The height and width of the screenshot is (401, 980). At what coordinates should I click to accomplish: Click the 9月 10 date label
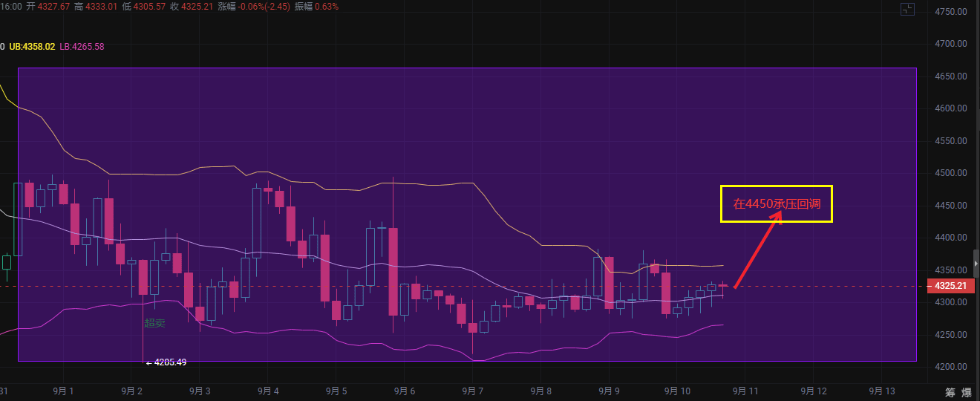(677, 391)
